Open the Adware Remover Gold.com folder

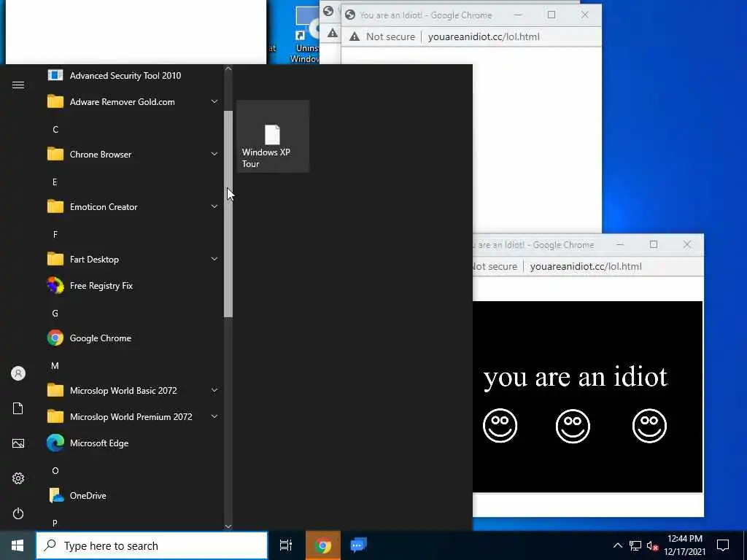[131, 102]
